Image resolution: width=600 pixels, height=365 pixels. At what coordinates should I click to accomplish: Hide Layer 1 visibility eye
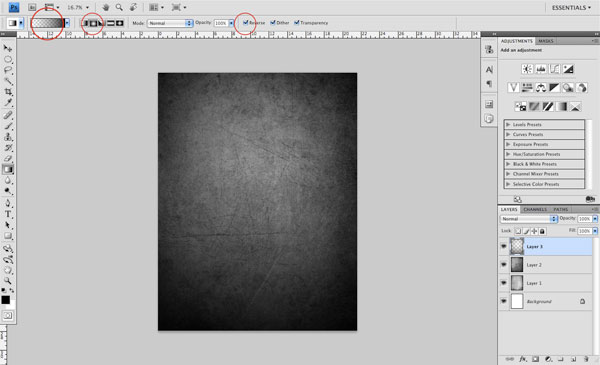pyautogui.click(x=504, y=283)
